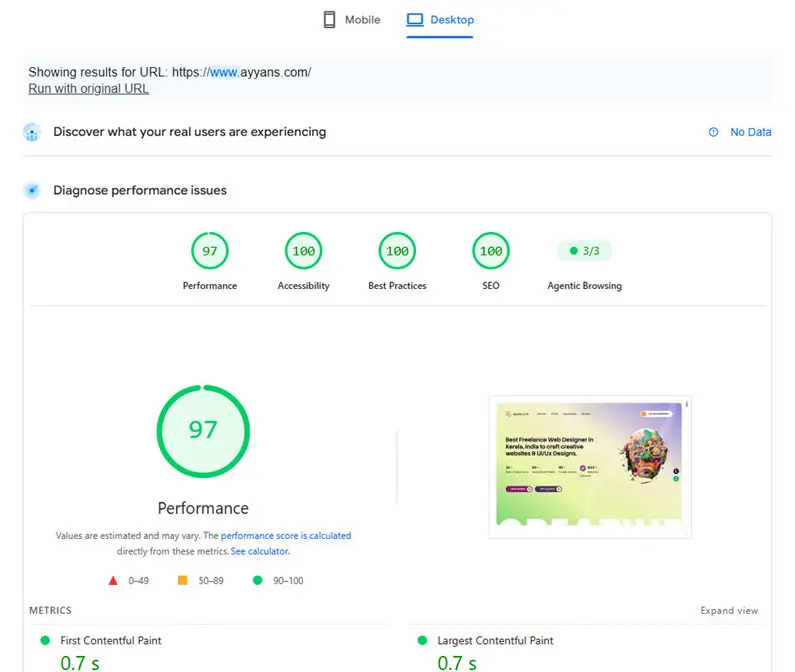795x672 pixels.
Task: Click the 0.7 s First Contentful Paint value
Action: click(x=80, y=663)
